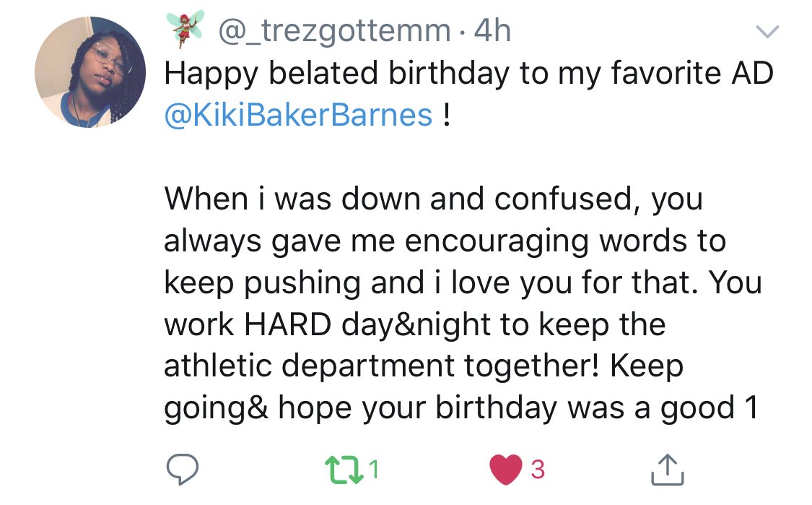Viewport: 812px width, 505px height.
Task: Click the 'Happy belated birthday' line
Action: click(x=468, y=74)
